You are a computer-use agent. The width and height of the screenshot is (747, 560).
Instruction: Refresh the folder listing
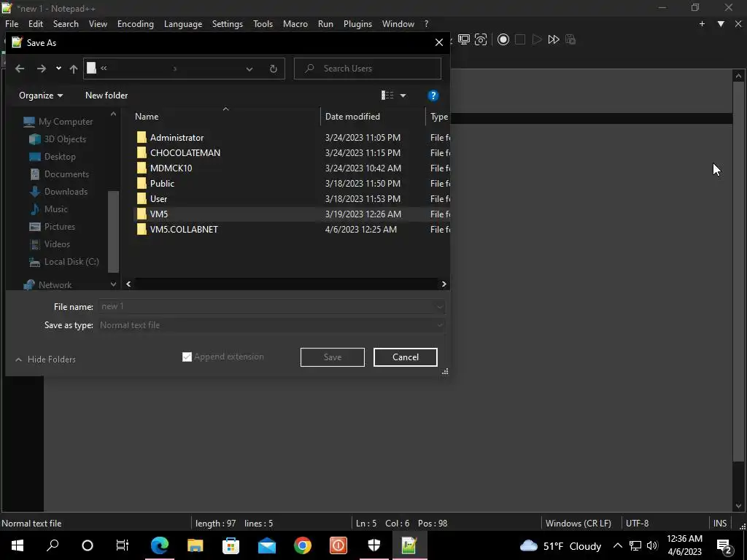pyautogui.click(x=273, y=69)
